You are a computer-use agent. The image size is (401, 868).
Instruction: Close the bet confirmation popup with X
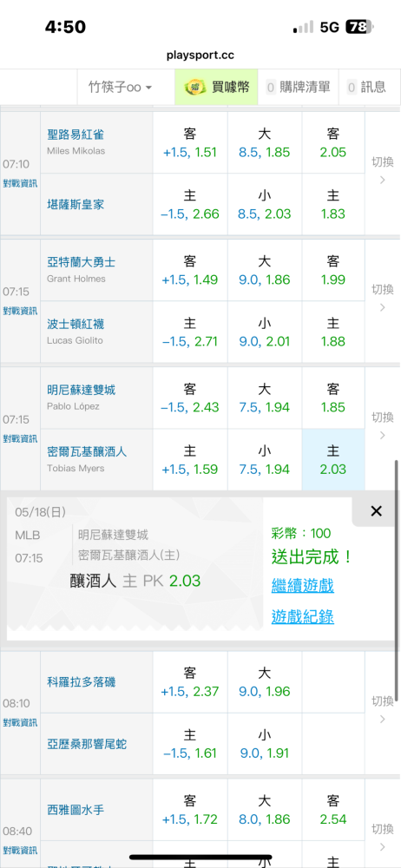point(376,511)
